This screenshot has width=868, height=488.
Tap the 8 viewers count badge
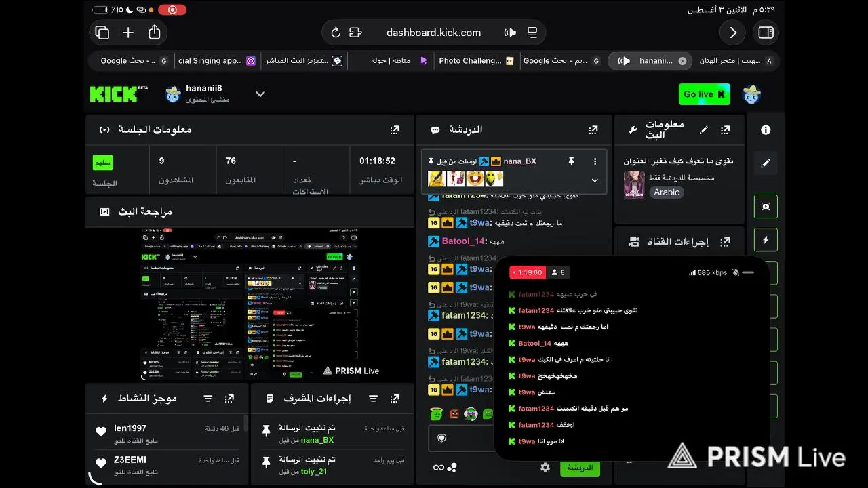559,272
